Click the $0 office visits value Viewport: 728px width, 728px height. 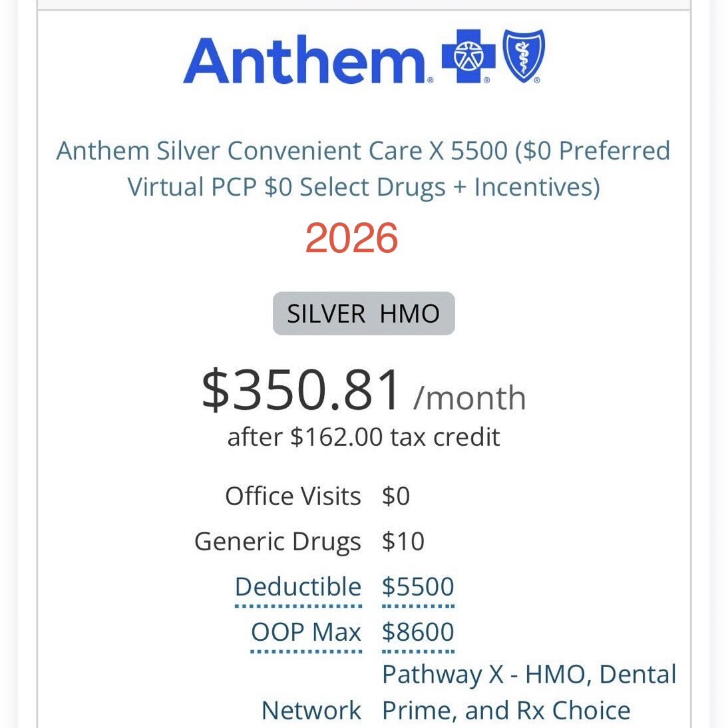(x=396, y=496)
